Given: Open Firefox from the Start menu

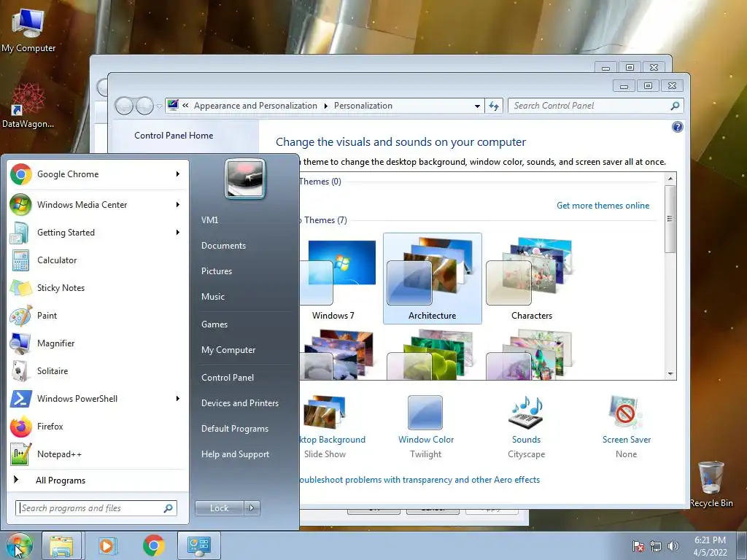Looking at the screenshot, I should pos(21,426).
